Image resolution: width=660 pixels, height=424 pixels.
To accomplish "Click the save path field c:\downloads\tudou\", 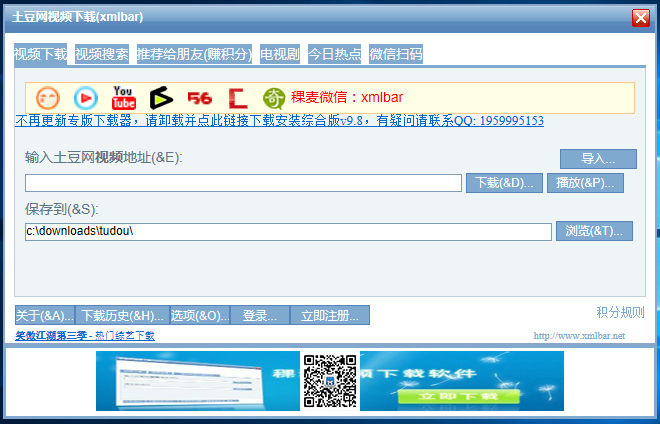I will [x=288, y=232].
